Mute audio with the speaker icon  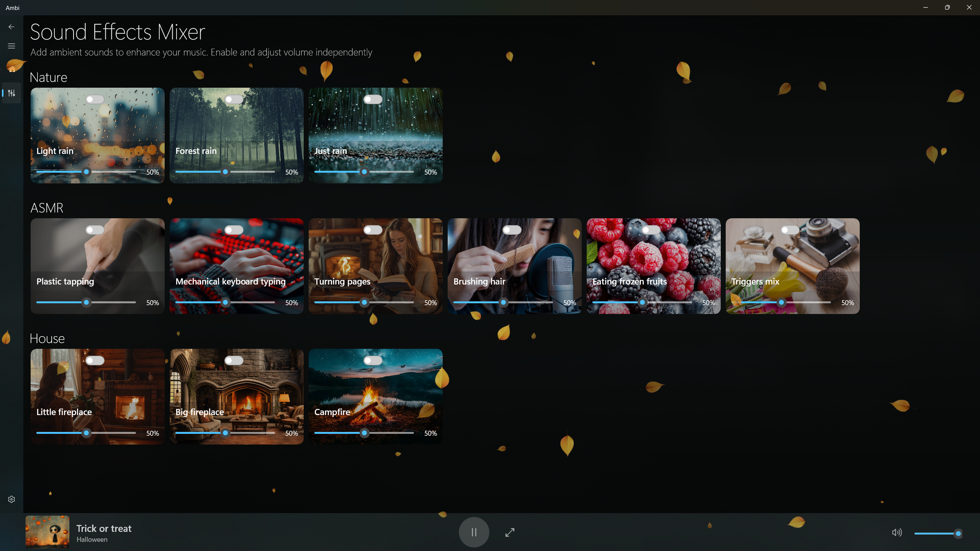(x=897, y=532)
